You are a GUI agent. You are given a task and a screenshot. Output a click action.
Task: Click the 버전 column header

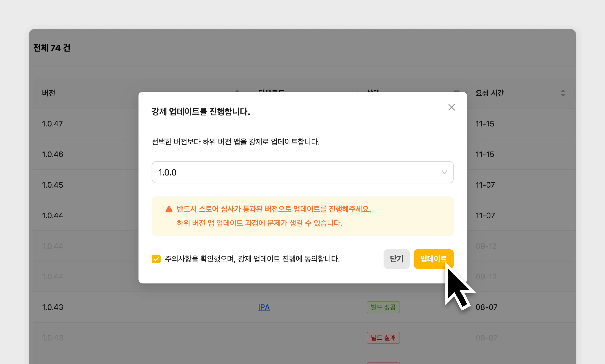pos(49,93)
